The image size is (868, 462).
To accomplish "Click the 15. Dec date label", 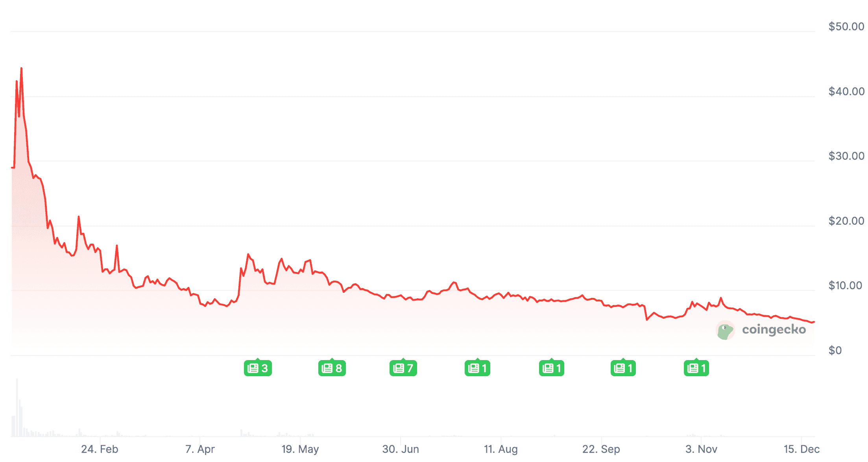I will 802,449.
